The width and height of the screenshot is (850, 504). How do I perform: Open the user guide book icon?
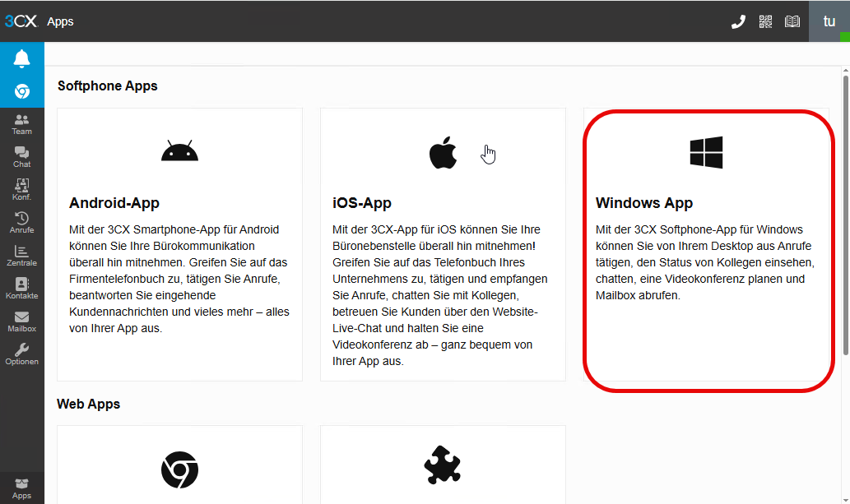click(792, 21)
